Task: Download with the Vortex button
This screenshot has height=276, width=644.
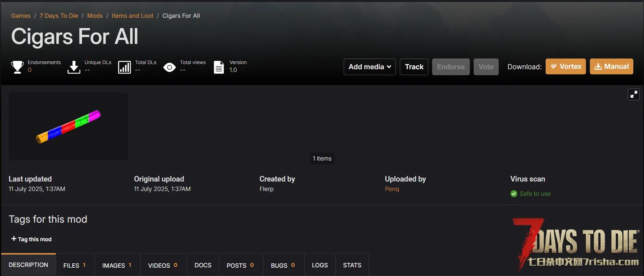Action: (x=566, y=66)
